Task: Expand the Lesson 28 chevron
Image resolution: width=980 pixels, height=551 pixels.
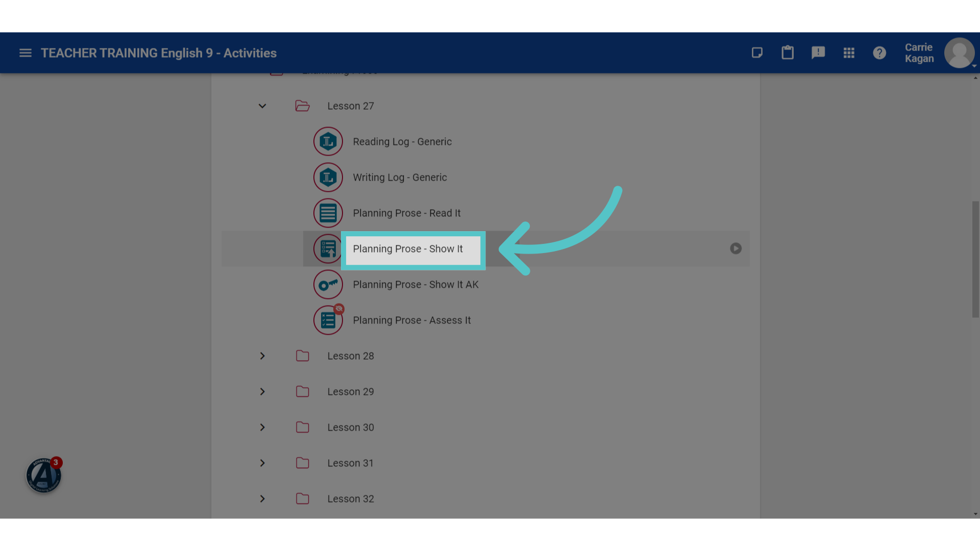Action: (x=262, y=356)
